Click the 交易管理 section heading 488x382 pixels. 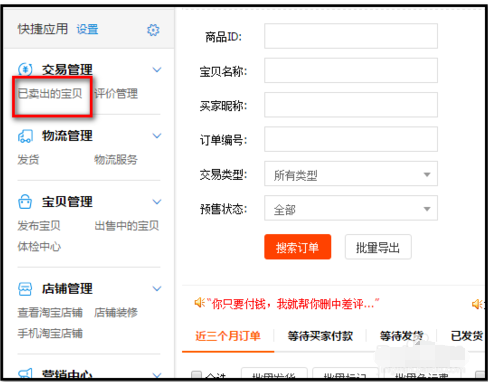click(67, 70)
